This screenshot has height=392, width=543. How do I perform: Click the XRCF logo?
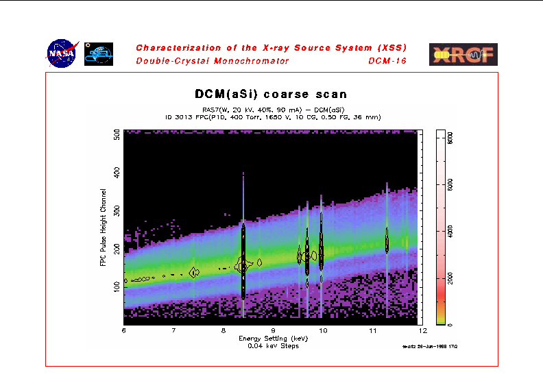click(463, 54)
